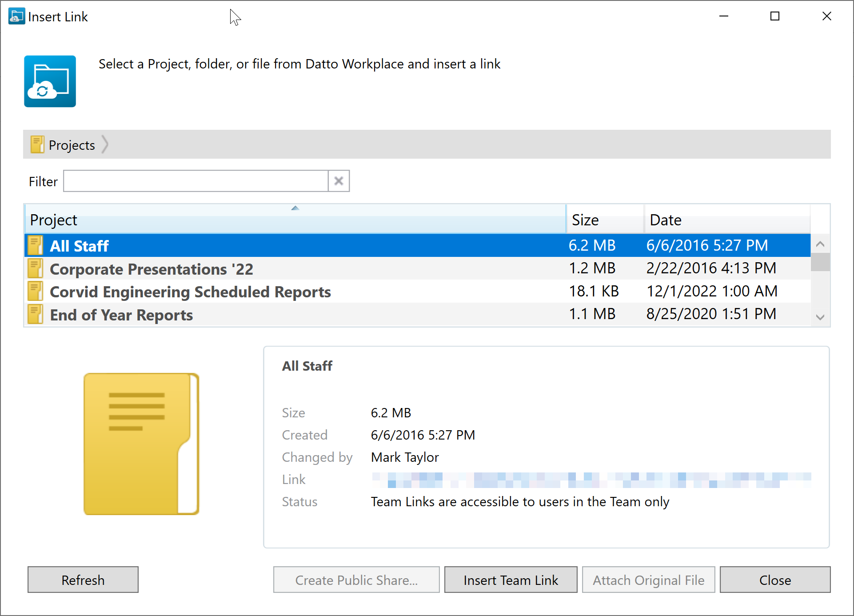Sort the list by Size column
854x616 pixels.
click(604, 220)
